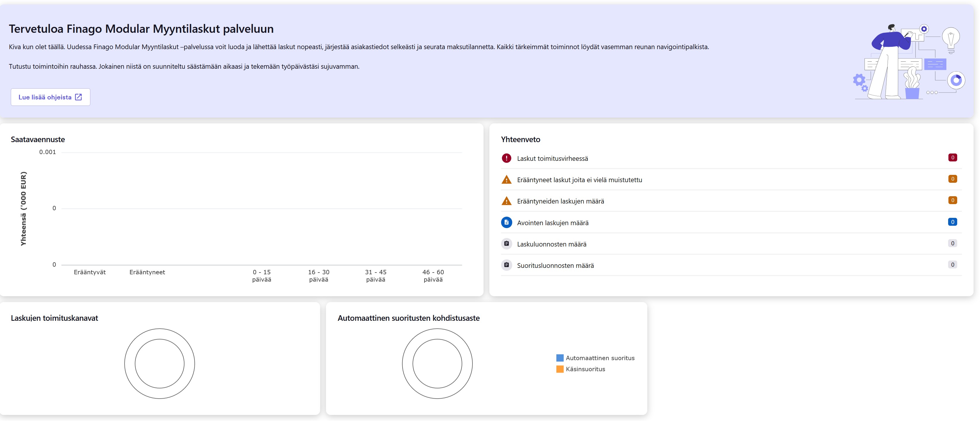980x424 pixels.
Task: Toggle Automaattinen suoritus legend entry
Action: click(x=595, y=358)
